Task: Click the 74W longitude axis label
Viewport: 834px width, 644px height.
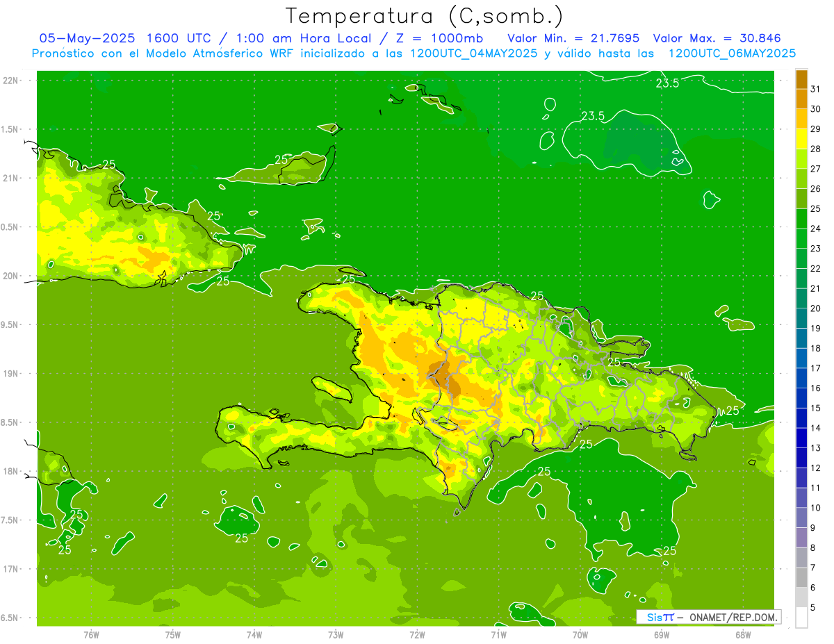Action: click(254, 634)
